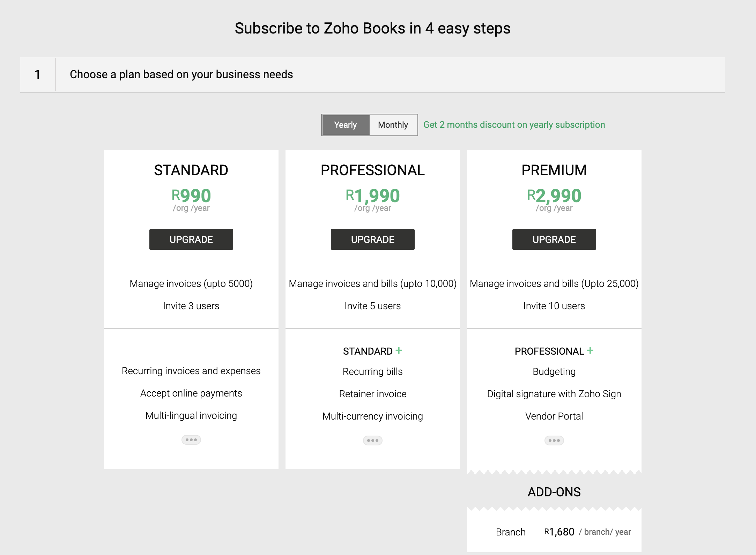
Task: Expand more Professional plan features ellipsis
Action: 373,441
